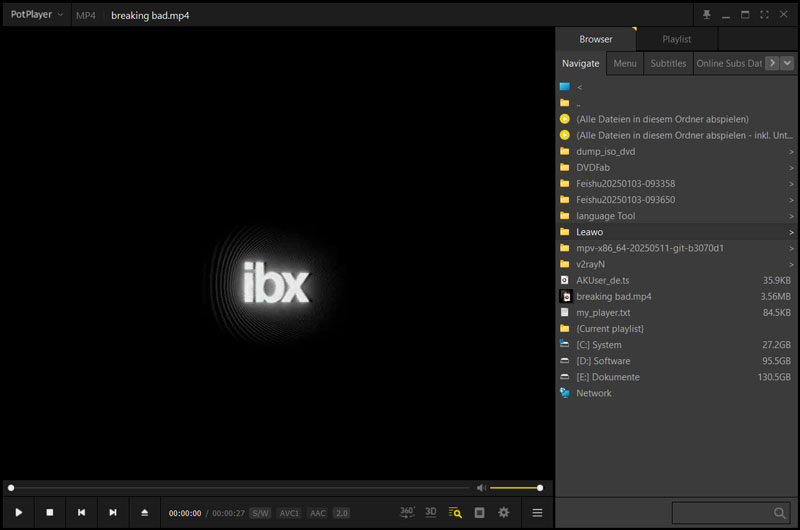Image resolution: width=800 pixels, height=530 pixels.
Task: Click the MP4 format label
Action: (x=86, y=15)
